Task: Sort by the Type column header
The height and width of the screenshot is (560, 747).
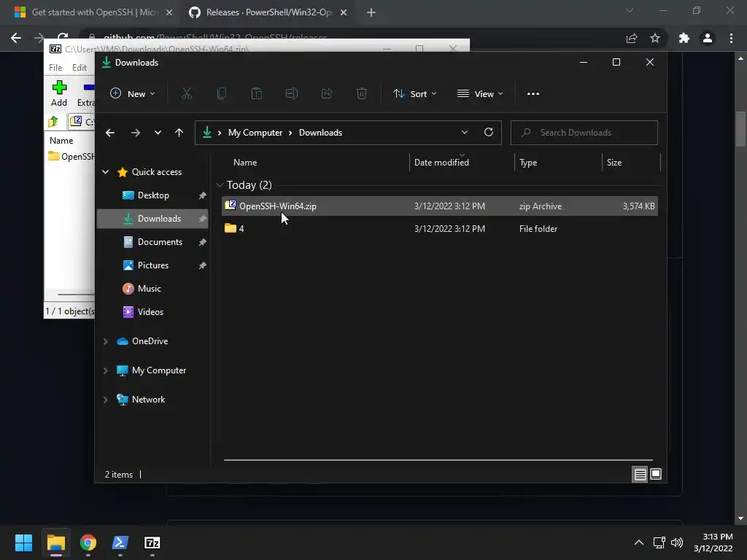Action: [x=528, y=163]
